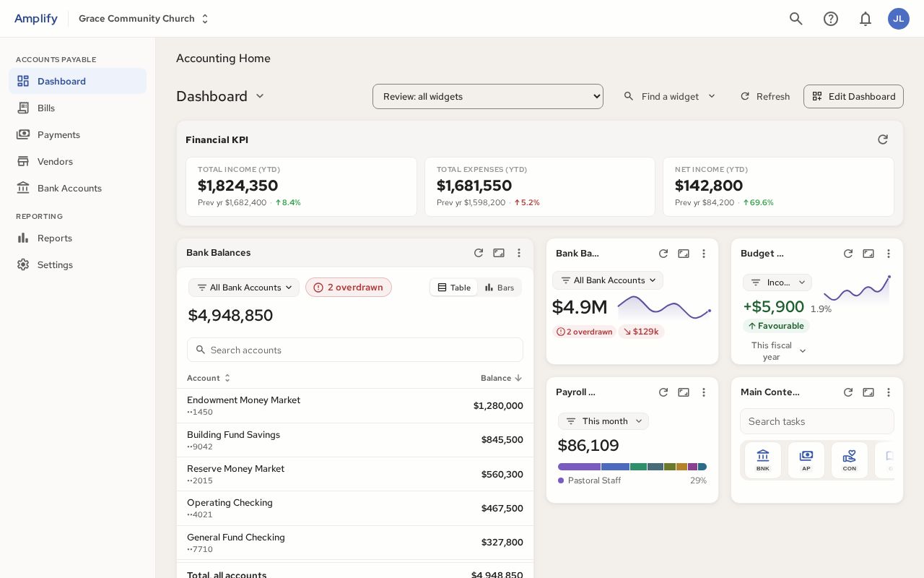This screenshot has width=924, height=578.
Task: Click the purple Pastoral Staff bar segment
Action: point(579,467)
